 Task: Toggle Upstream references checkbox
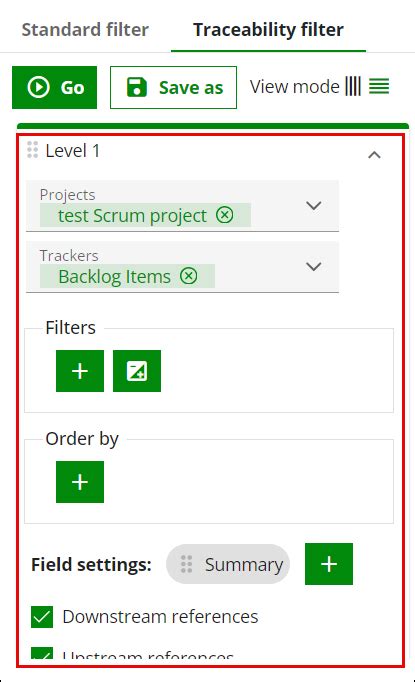(x=42, y=652)
